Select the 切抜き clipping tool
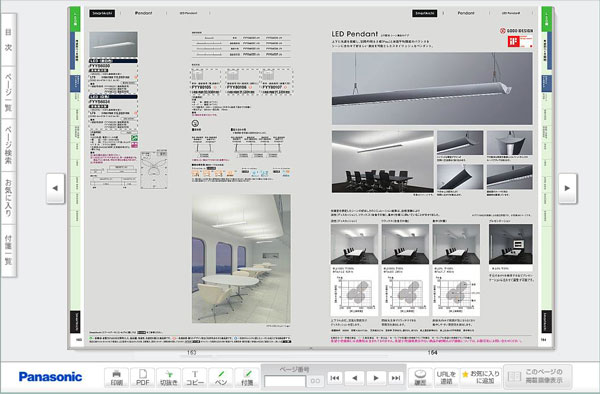 click(169, 378)
